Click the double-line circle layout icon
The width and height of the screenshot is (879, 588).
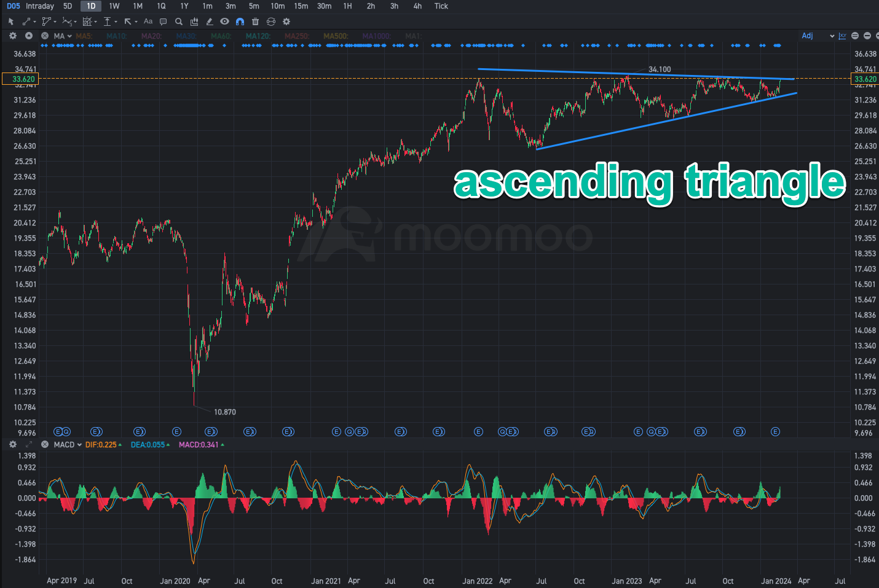click(x=855, y=36)
